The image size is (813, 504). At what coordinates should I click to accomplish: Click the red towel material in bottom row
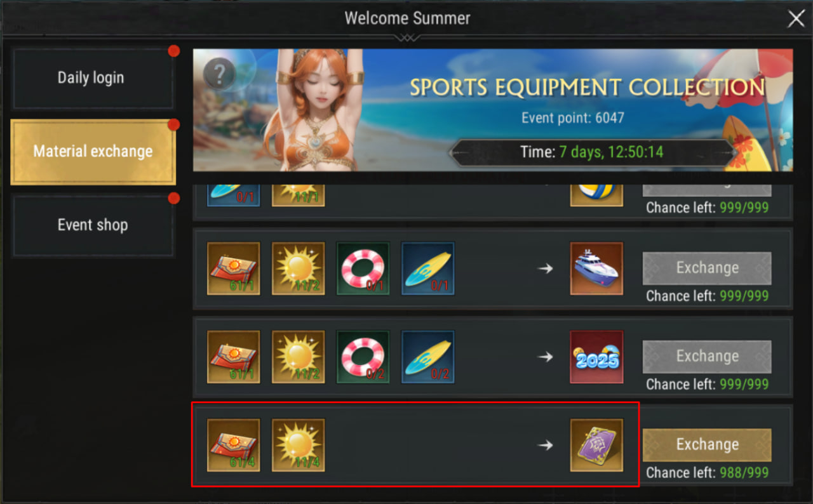pos(233,445)
